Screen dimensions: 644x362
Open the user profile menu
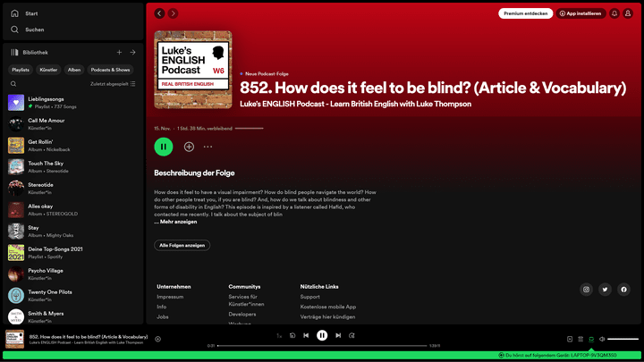(x=628, y=13)
